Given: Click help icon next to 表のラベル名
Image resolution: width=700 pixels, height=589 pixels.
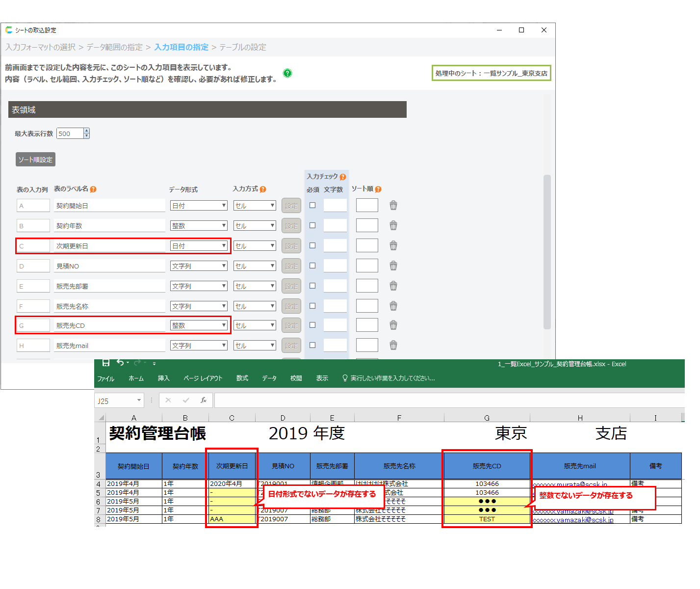Looking at the screenshot, I should [x=93, y=189].
